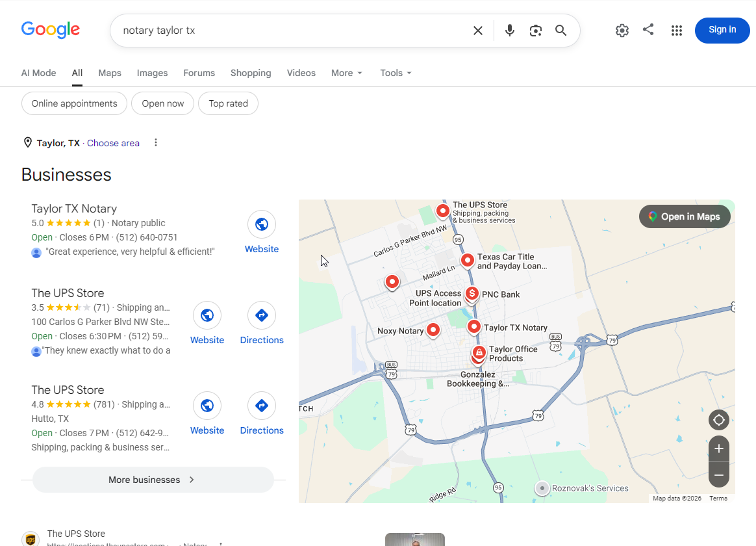Expand the More dropdown

(x=347, y=73)
